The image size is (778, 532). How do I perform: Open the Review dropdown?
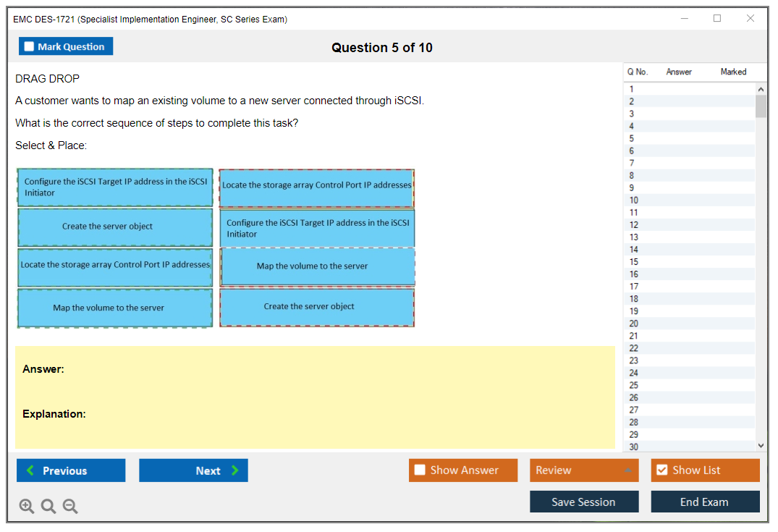[x=584, y=470]
